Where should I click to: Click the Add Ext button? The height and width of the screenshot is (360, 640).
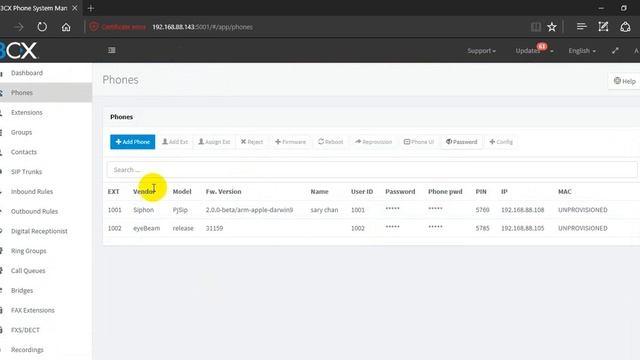pyautogui.click(x=175, y=142)
